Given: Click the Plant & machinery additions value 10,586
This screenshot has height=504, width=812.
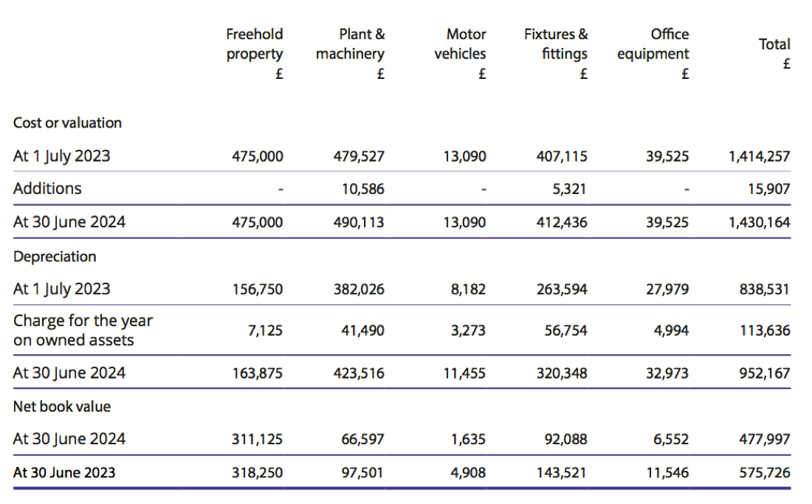Looking at the screenshot, I should click(x=363, y=189).
